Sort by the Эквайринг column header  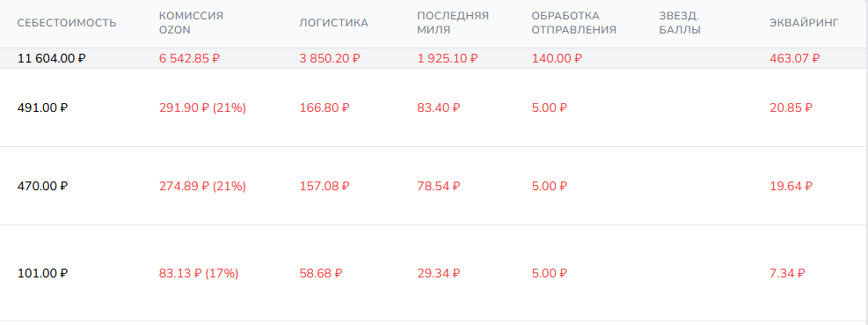point(804,23)
